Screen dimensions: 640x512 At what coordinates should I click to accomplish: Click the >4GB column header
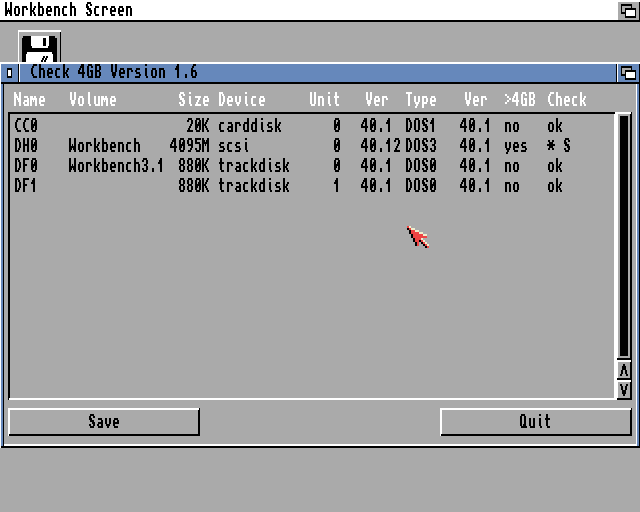pos(519,100)
